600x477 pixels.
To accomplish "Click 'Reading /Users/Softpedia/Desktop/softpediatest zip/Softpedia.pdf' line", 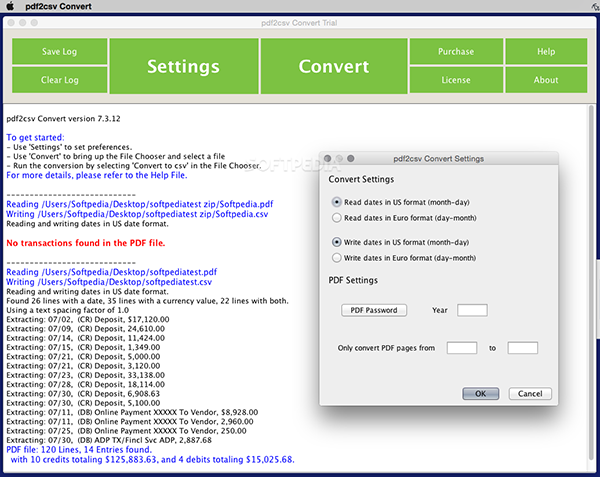I will pos(140,204).
